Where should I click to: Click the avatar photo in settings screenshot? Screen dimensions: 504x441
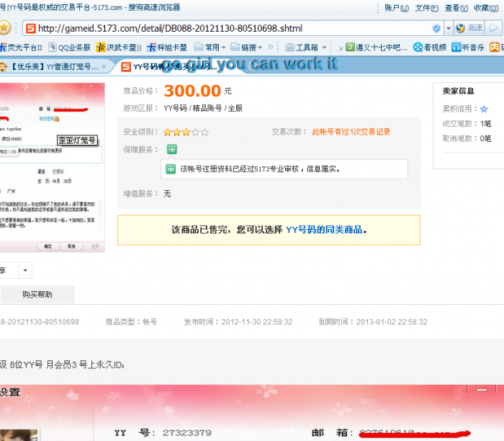(x=19, y=435)
